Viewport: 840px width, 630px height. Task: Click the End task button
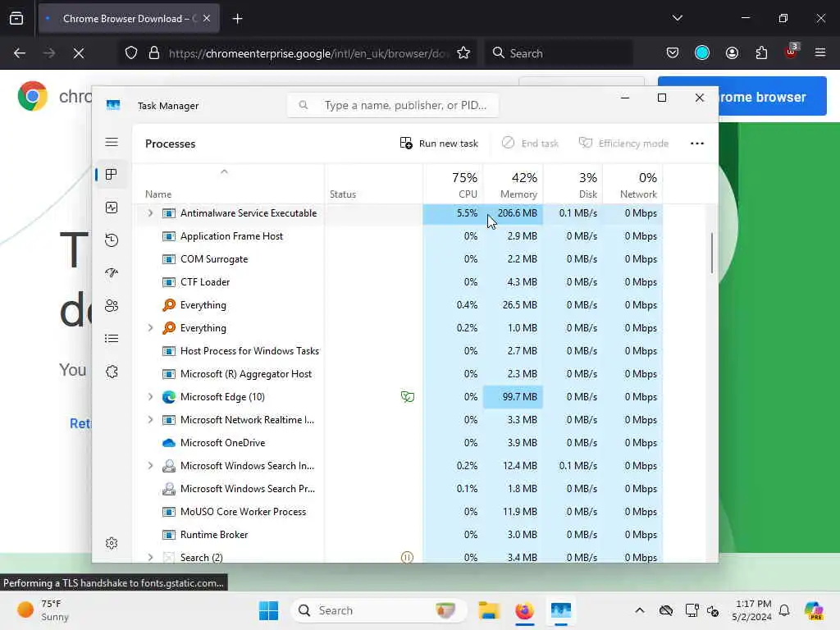click(530, 143)
